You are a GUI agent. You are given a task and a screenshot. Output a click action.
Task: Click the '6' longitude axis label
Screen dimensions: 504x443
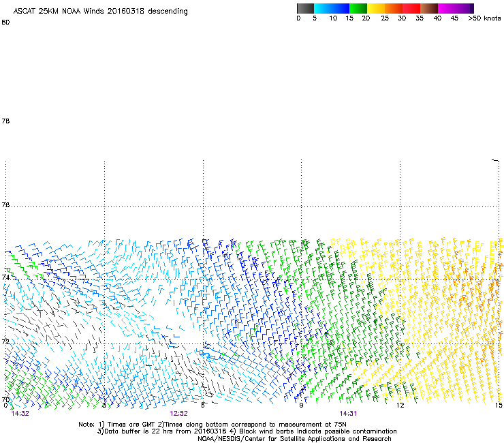tap(203, 405)
